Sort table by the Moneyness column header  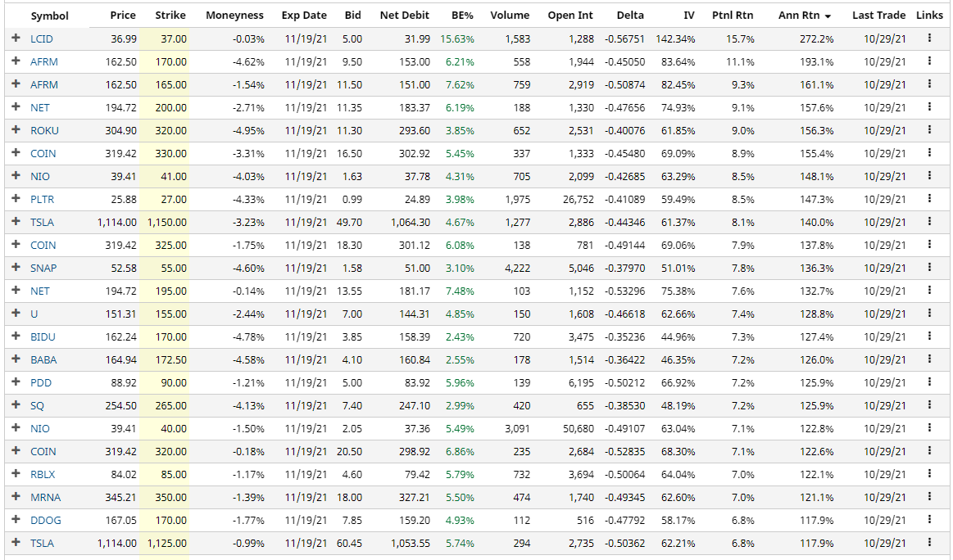click(234, 16)
